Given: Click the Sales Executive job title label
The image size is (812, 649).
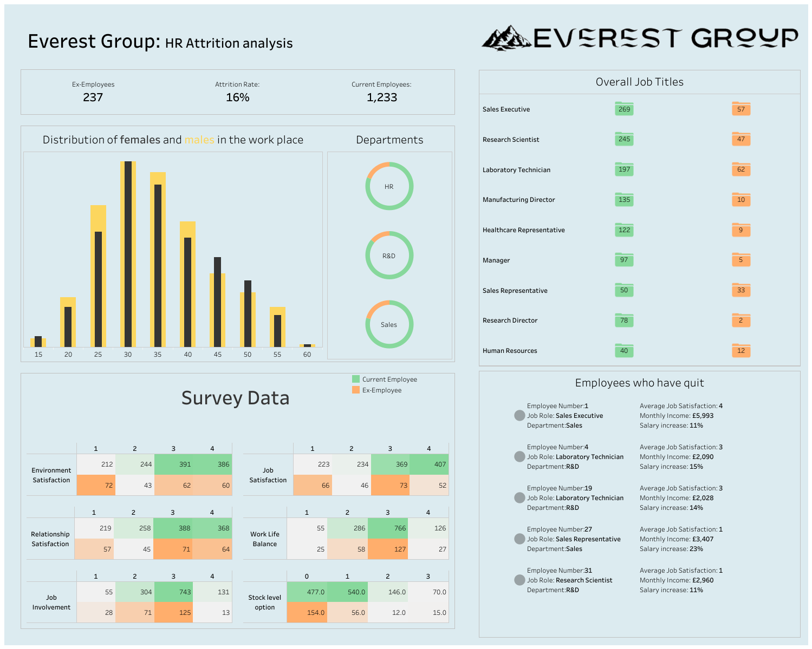Looking at the screenshot, I should (506, 109).
